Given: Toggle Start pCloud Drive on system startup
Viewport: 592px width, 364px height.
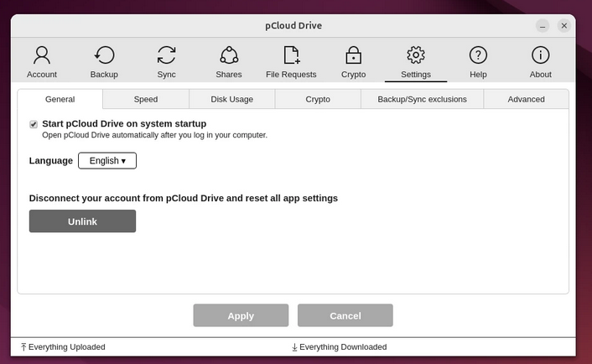Looking at the screenshot, I should pyautogui.click(x=34, y=124).
